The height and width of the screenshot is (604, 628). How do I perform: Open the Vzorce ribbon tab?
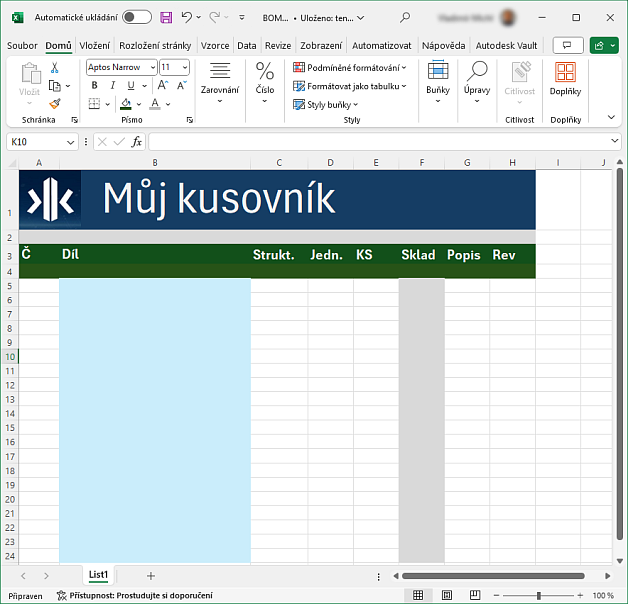214,46
